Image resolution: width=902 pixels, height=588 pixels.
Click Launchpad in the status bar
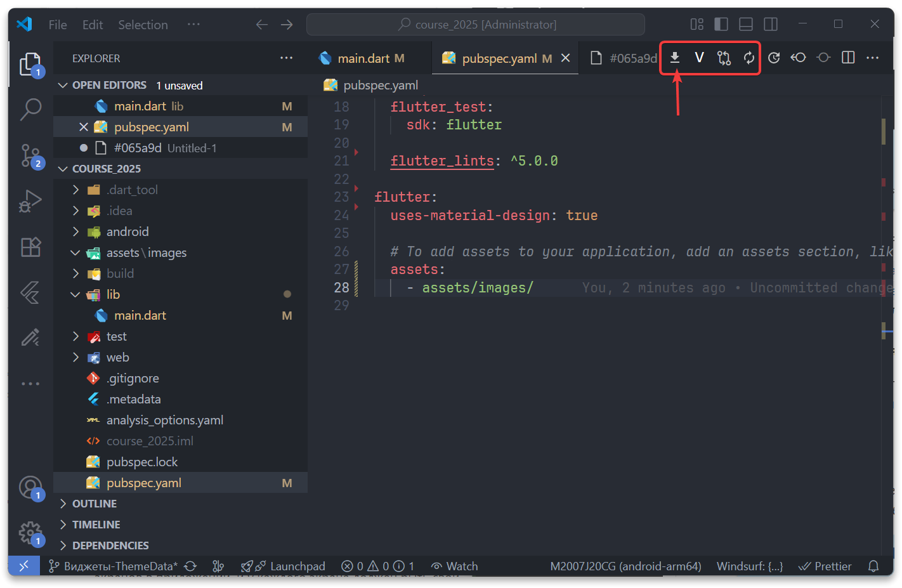pos(297,566)
